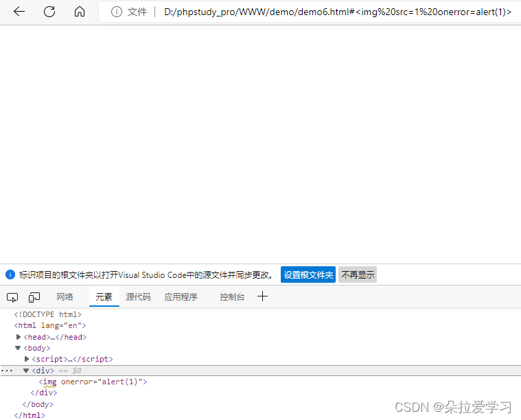Open the 源代码 tab

coord(138,297)
